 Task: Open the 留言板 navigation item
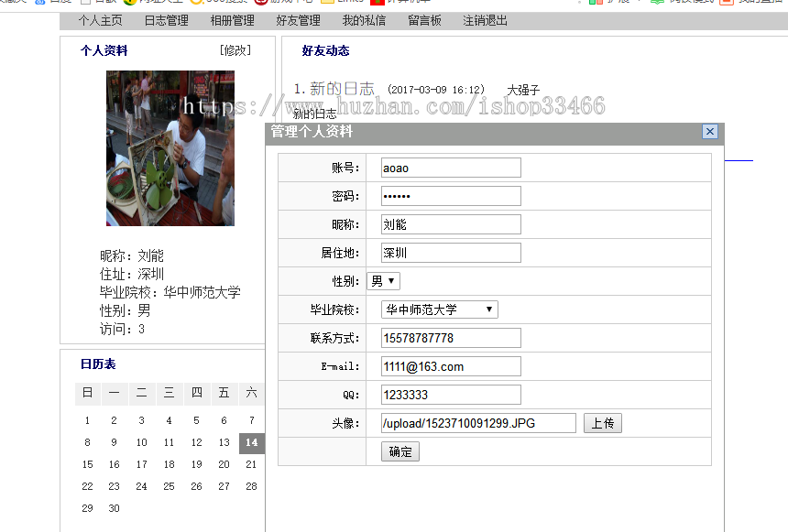424,20
